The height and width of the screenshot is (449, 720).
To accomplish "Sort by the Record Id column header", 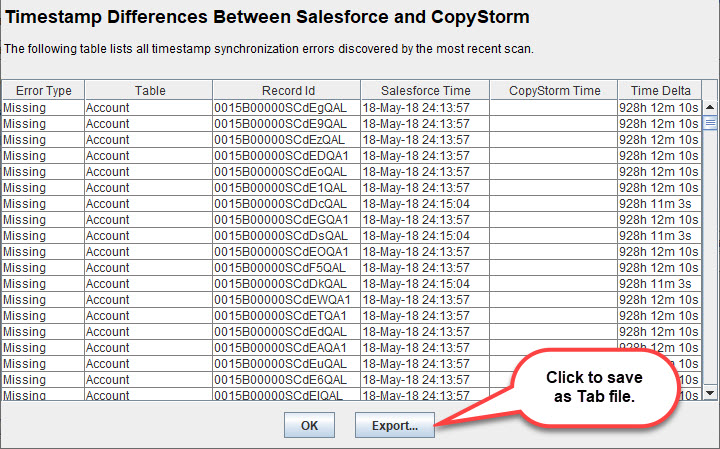I will (287, 90).
